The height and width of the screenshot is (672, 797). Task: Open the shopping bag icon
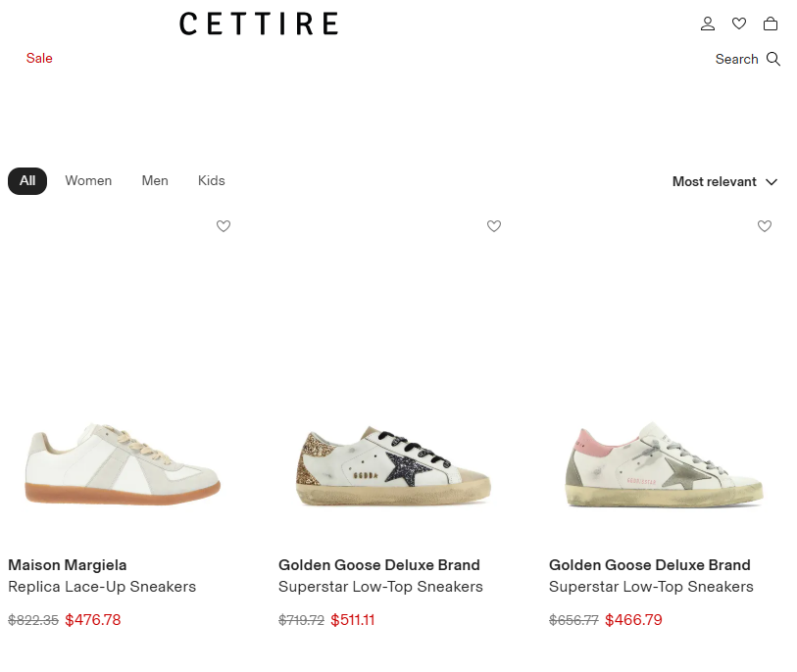tap(771, 24)
